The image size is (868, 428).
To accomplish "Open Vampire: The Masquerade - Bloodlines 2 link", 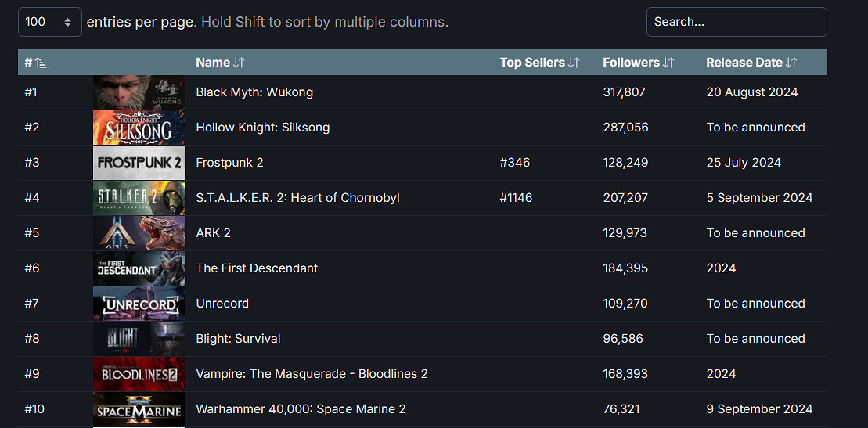I will 312,374.
